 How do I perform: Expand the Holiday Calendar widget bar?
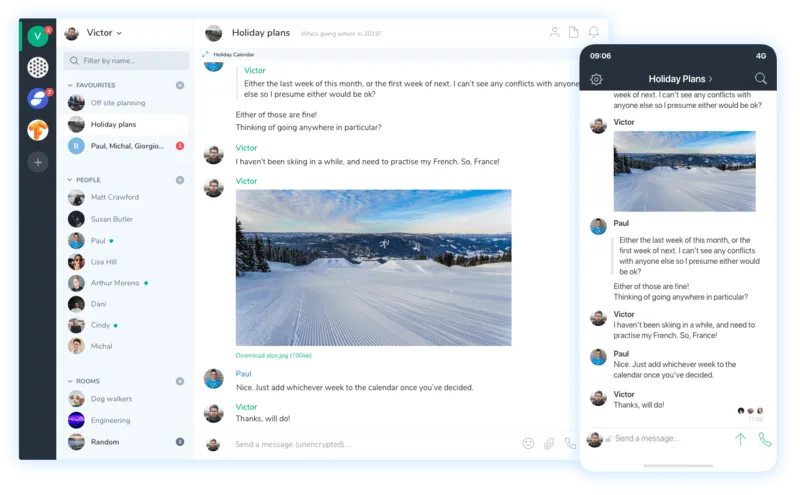point(234,54)
